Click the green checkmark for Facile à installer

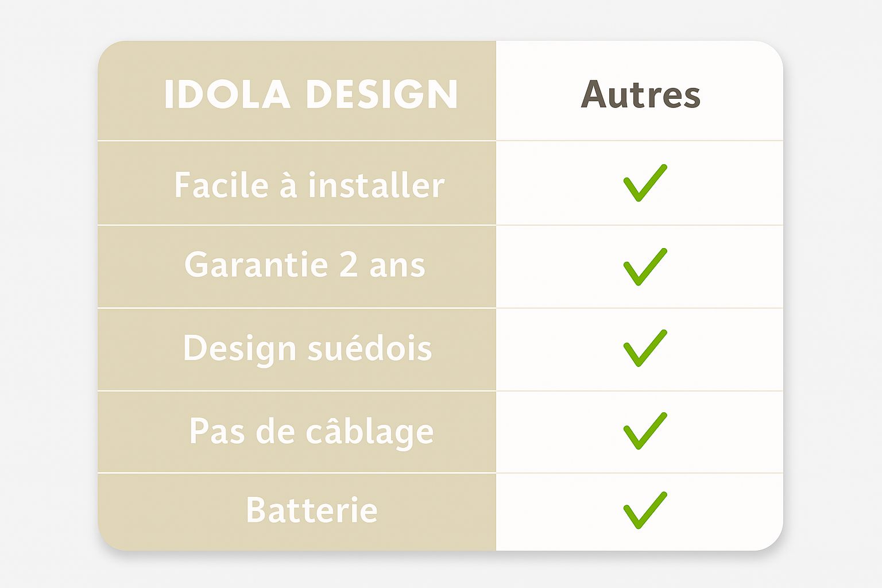click(645, 183)
